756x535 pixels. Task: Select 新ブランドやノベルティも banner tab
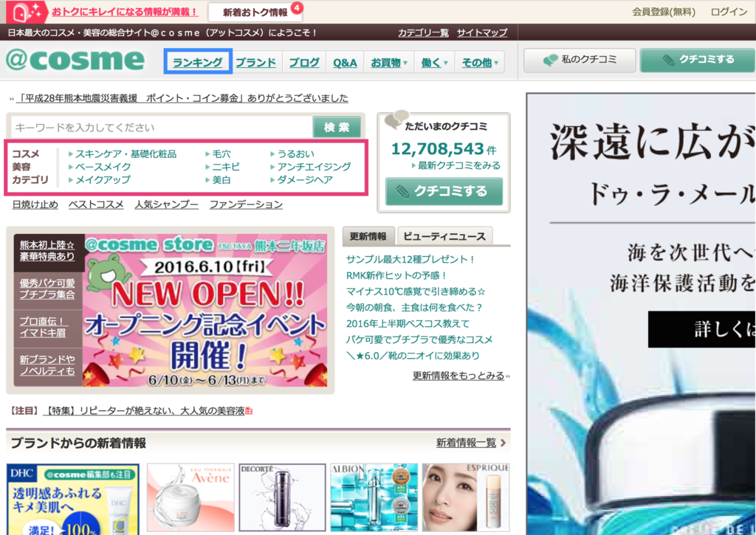(47, 365)
